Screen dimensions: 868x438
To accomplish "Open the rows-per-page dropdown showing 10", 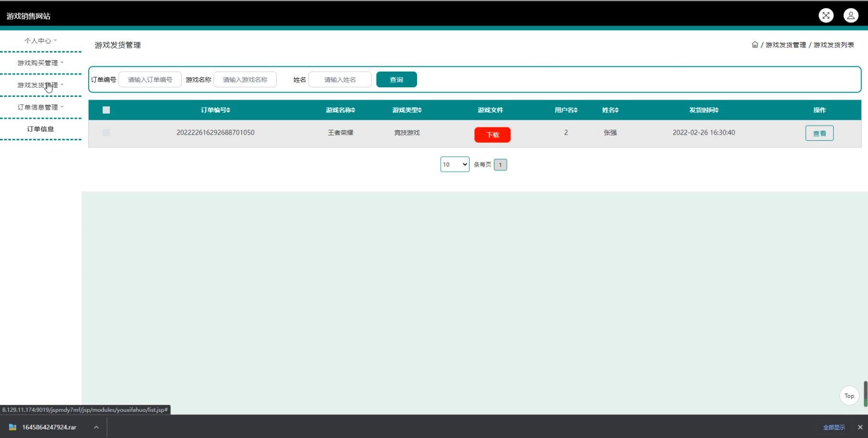I will (x=455, y=165).
